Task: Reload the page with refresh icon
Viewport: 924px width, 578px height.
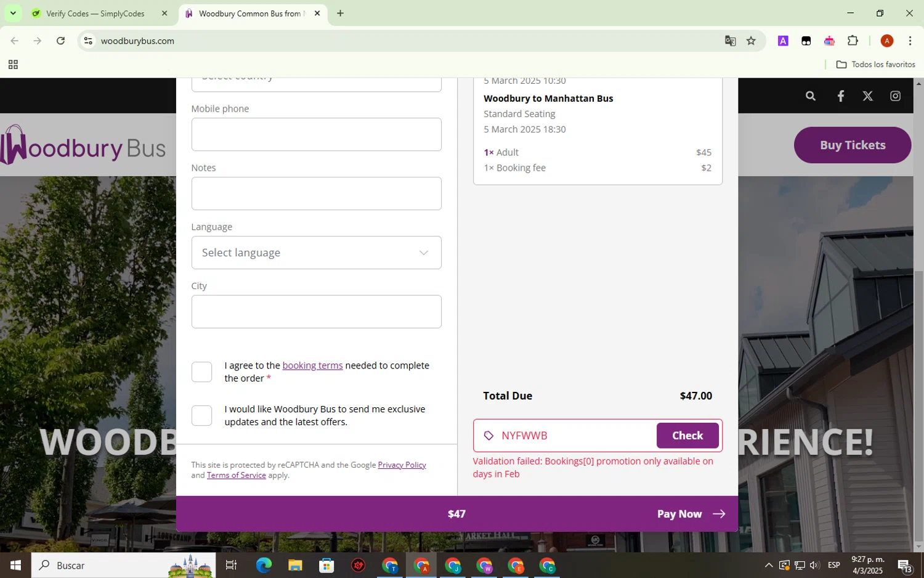Action: (x=60, y=41)
